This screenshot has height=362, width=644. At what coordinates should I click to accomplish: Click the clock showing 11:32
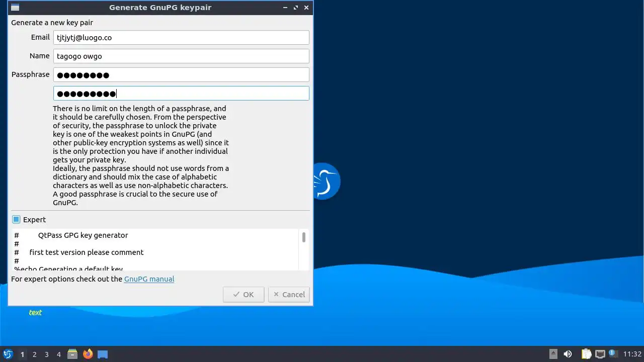632,354
